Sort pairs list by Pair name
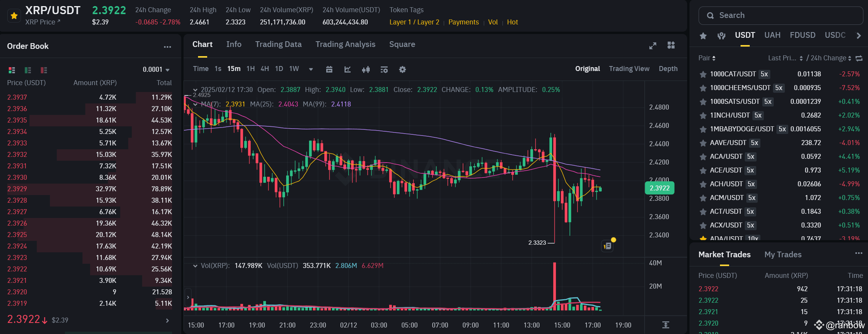Image resolution: width=868 pixels, height=334 pixels. pos(707,58)
